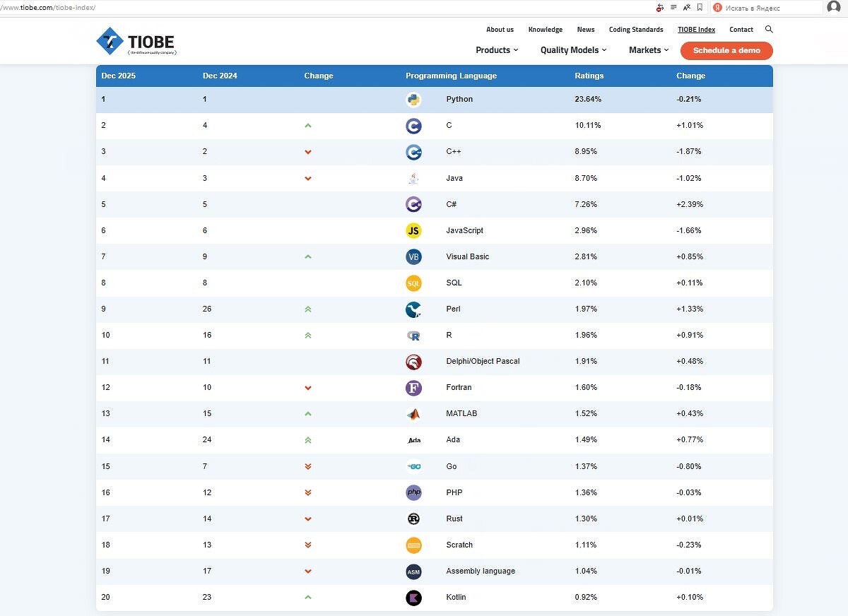The height and width of the screenshot is (616, 848).
Task: Open the site search magnifier icon
Action: (769, 30)
